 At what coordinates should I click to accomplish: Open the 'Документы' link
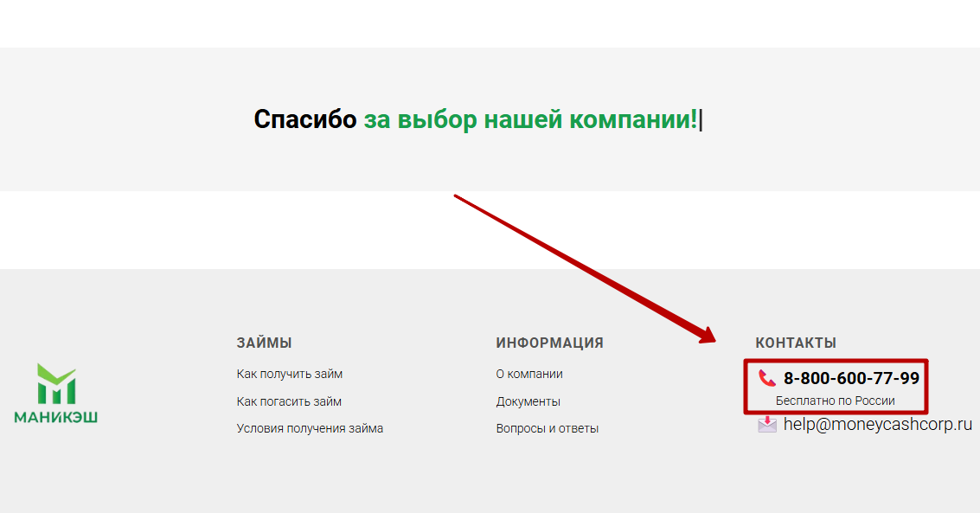point(528,401)
